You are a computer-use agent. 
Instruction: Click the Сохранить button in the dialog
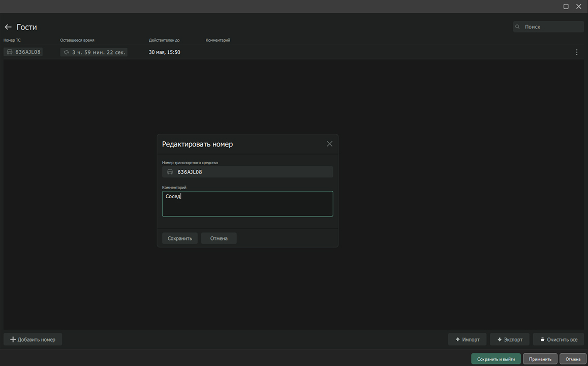[180, 238]
